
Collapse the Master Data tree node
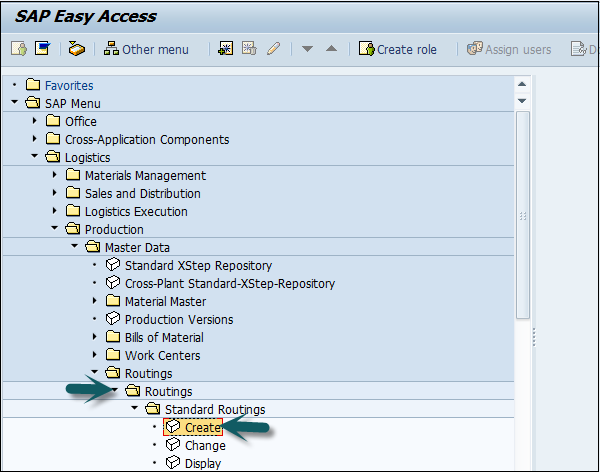pyautogui.click(x=74, y=248)
